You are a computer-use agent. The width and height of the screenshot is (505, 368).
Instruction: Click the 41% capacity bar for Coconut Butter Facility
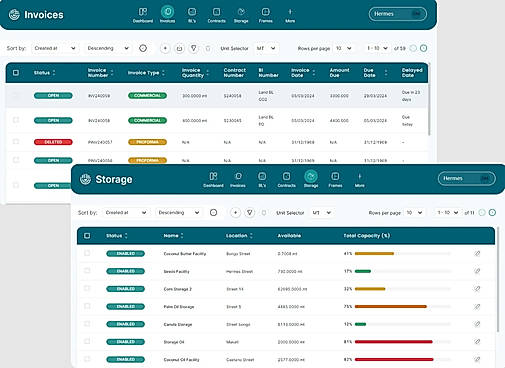coord(402,254)
